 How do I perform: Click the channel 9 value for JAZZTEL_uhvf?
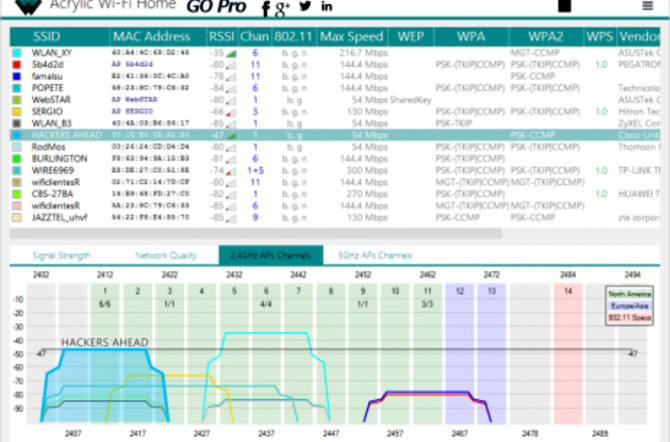(x=255, y=218)
